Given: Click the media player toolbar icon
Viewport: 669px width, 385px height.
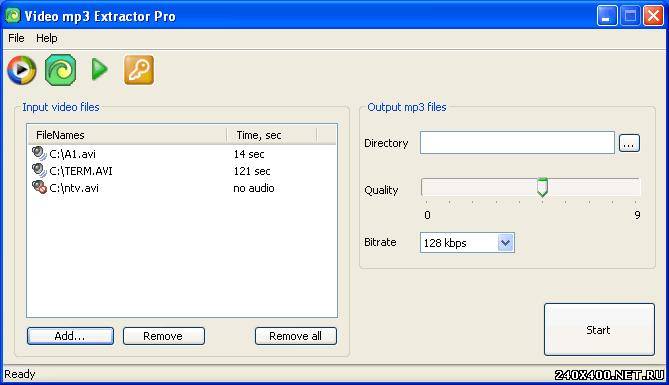Looking at the screenshot, I should (x=21, y=70).
